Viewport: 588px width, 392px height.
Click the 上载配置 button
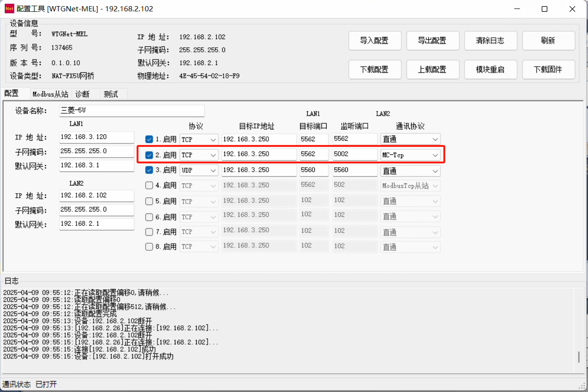[433, 69]
